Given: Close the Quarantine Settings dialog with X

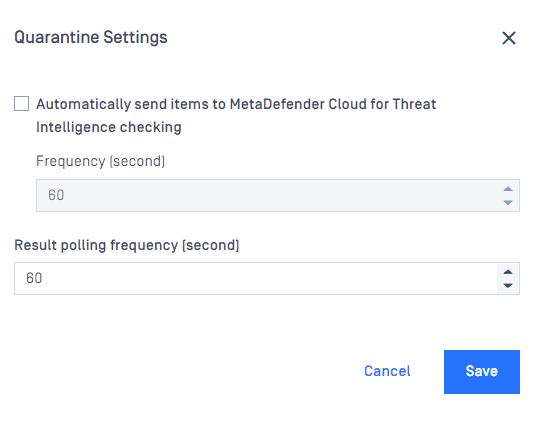Looking at the screenshot, I should [x=509, y=38].
